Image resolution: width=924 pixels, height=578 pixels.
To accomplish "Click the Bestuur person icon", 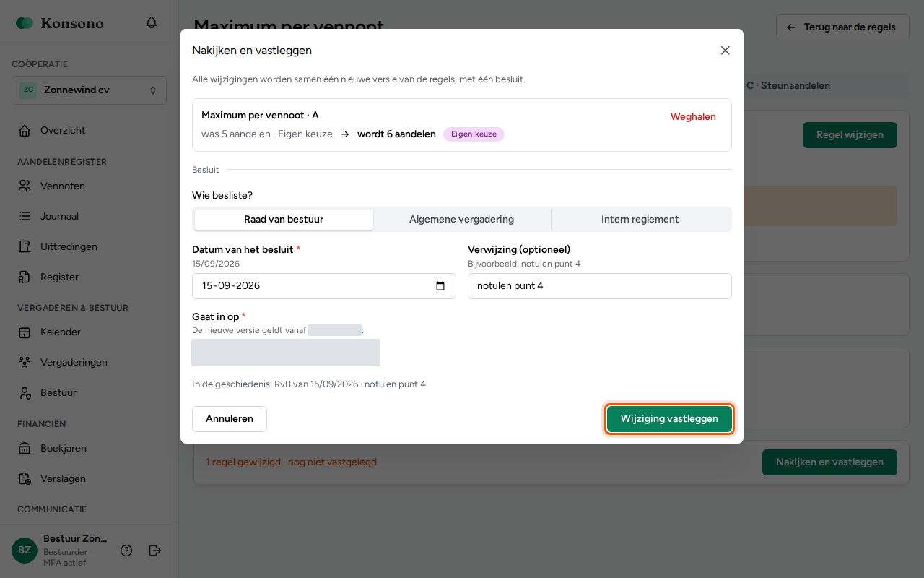I will coord(25,393).
